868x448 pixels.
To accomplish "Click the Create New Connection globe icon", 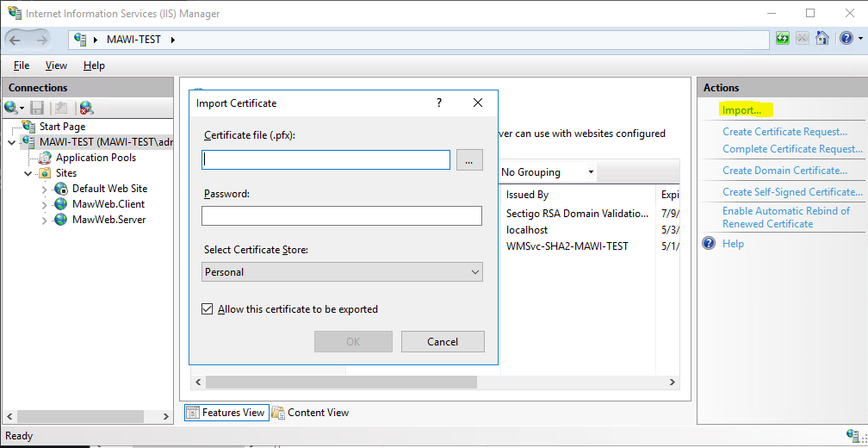I will (x=10, y=107).
